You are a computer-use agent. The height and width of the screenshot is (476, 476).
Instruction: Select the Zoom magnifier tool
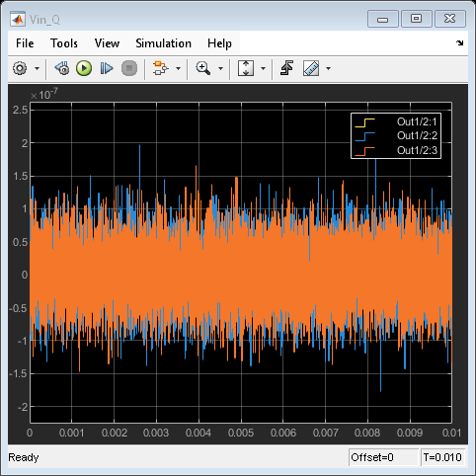[x=203, y=68]
